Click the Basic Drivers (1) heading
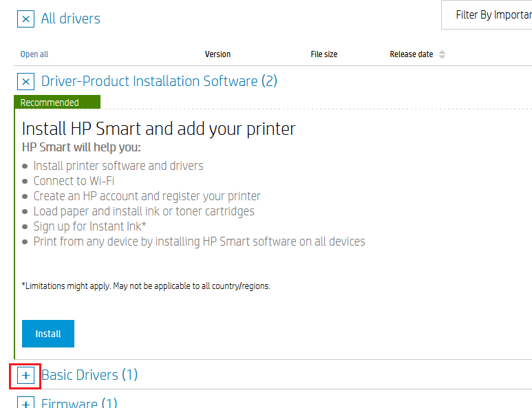 point(89,375)
